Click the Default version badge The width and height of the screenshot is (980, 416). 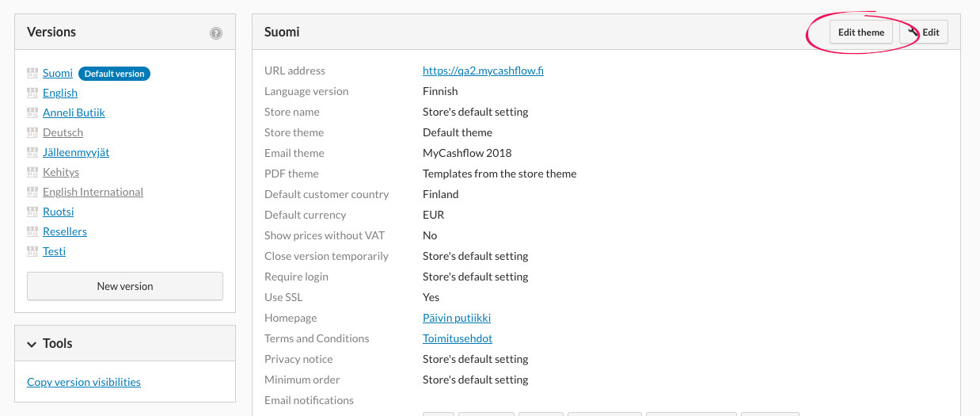click(115, 74)
